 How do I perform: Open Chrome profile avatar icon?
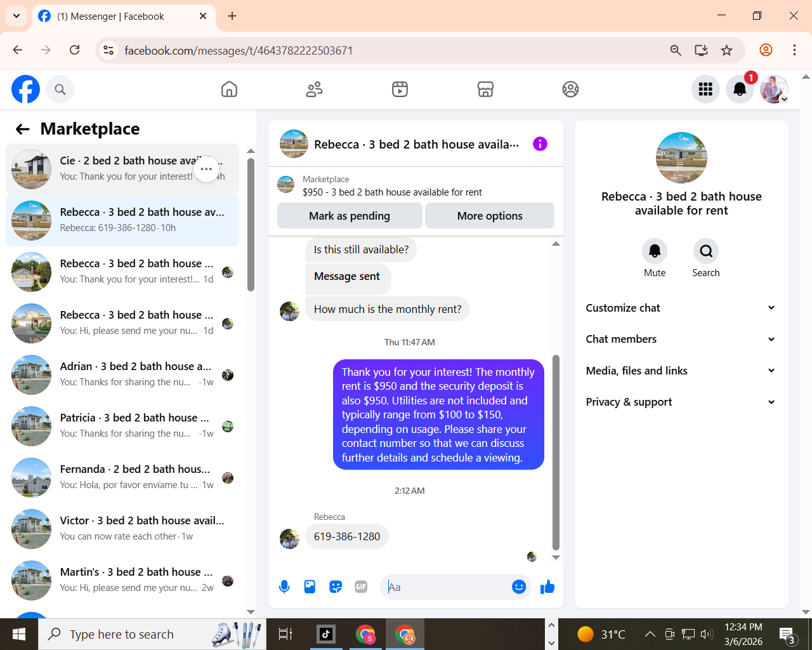tap(766, 50)
